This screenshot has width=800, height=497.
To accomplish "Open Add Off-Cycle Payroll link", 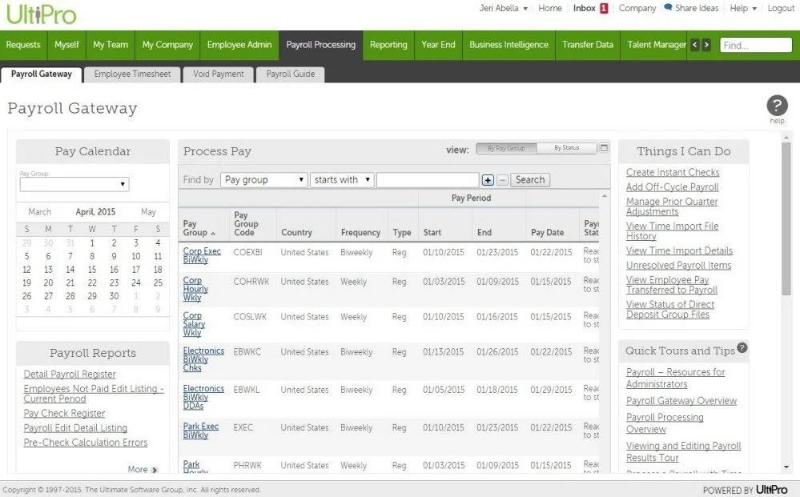I will pyautogui.click(x=672, y=187).
